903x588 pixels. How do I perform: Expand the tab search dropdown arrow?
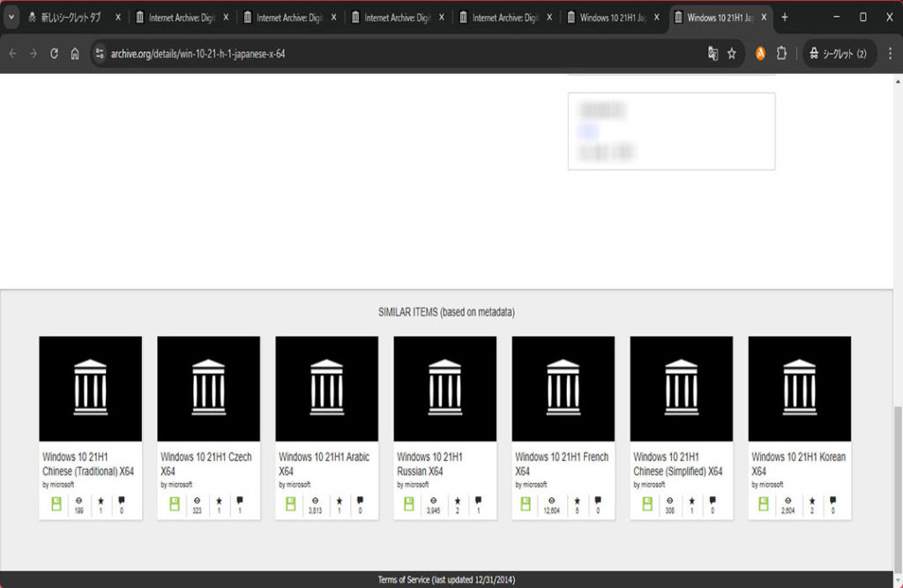[x=12, y=18]
